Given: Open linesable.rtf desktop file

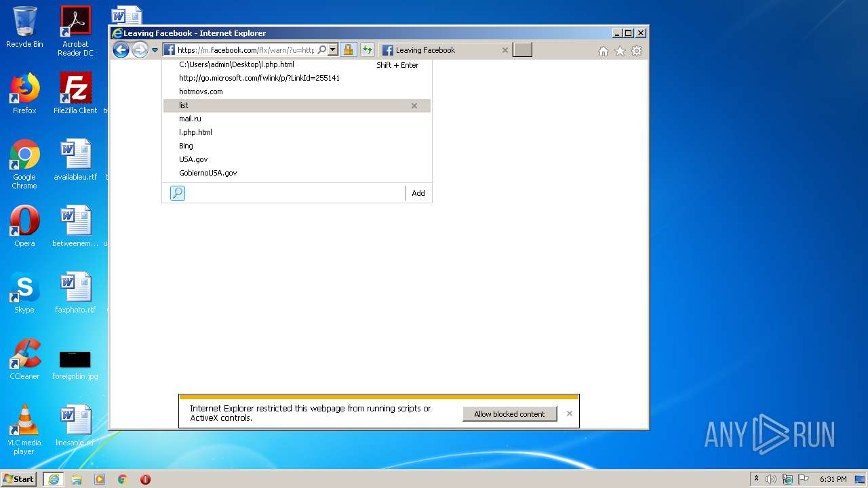Looking at the screenshot, I should 75,426.
